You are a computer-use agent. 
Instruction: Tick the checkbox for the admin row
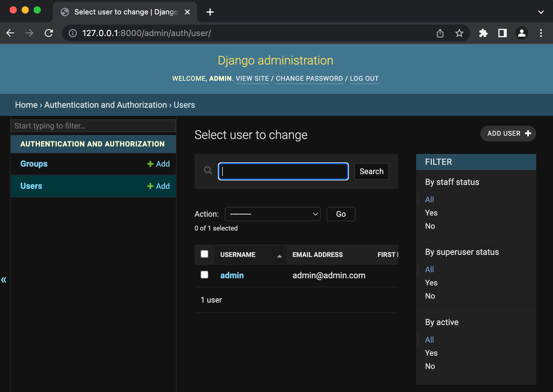[x=204, y=275]
